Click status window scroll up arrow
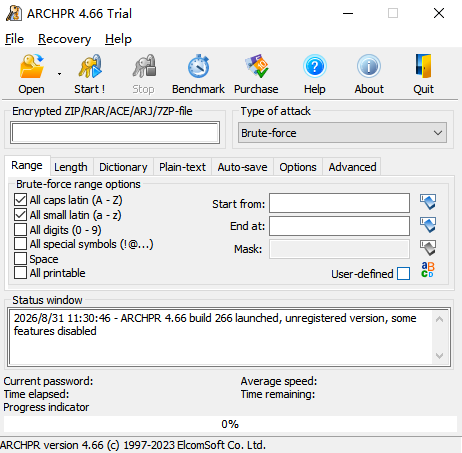This screenshot has width=462, height=453. pyautogui.click(x=439, y=319)
